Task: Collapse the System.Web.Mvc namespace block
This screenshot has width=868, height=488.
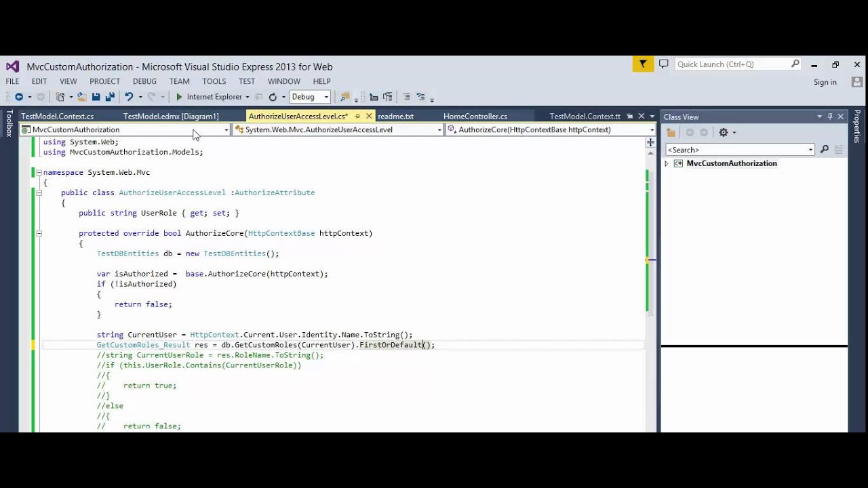Action: coord(39,173)
